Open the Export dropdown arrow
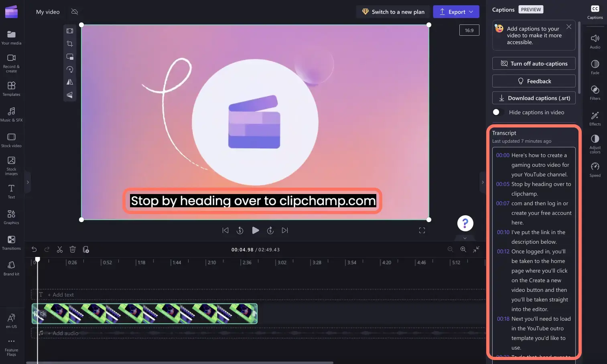This screenshot has height=364, width=607. (472, 12)
